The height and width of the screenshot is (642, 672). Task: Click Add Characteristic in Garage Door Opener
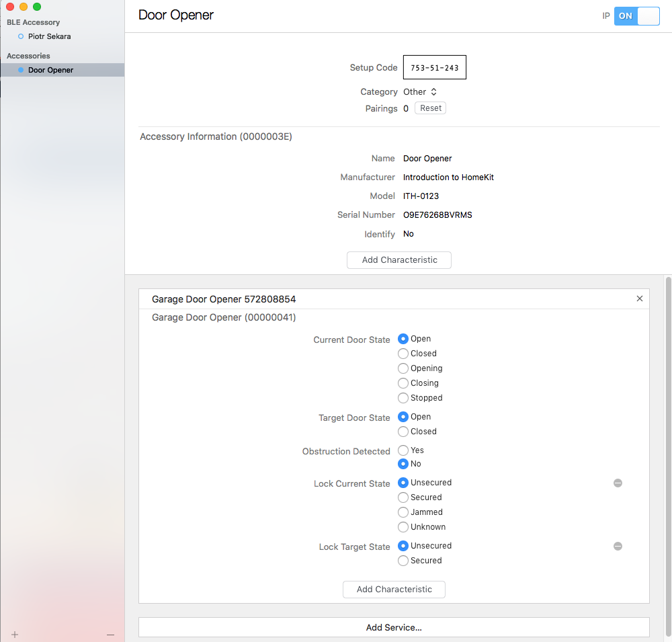click(394, 590)
